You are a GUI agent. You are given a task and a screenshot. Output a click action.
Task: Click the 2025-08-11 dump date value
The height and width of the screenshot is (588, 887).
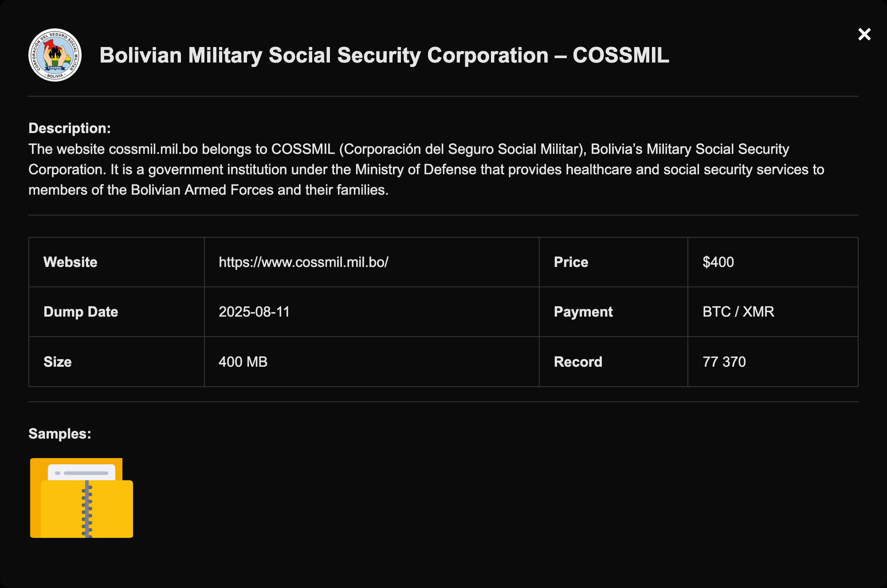(x=254, y=312)
